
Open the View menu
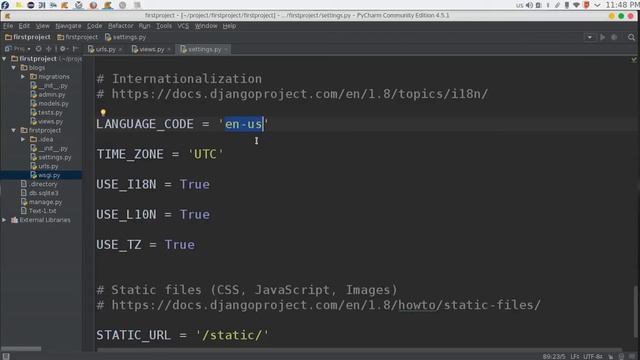[42, 26]
